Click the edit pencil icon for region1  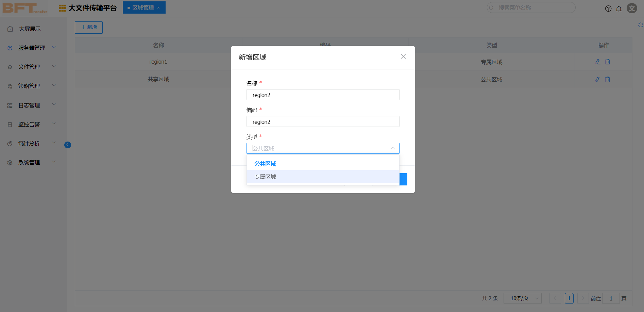[597, 62]
